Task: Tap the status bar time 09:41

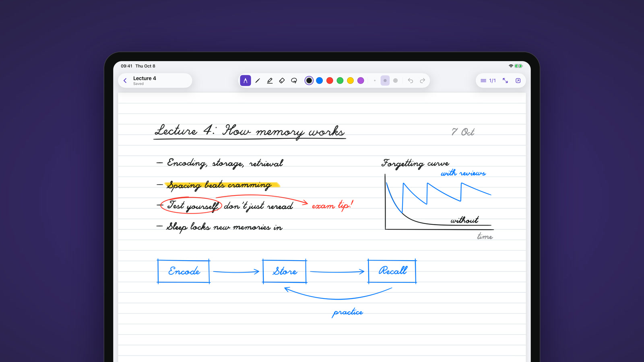Action: coord(126,66)
